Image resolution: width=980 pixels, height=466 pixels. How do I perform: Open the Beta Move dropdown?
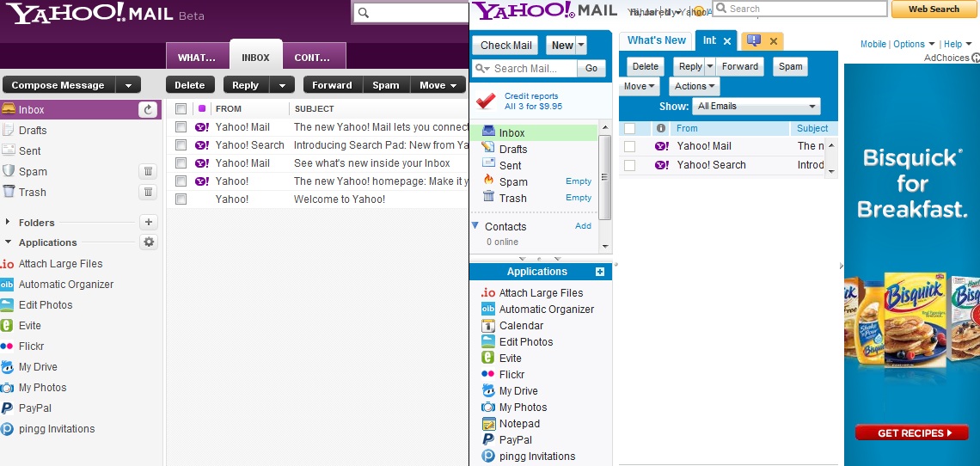coord(438,85)
